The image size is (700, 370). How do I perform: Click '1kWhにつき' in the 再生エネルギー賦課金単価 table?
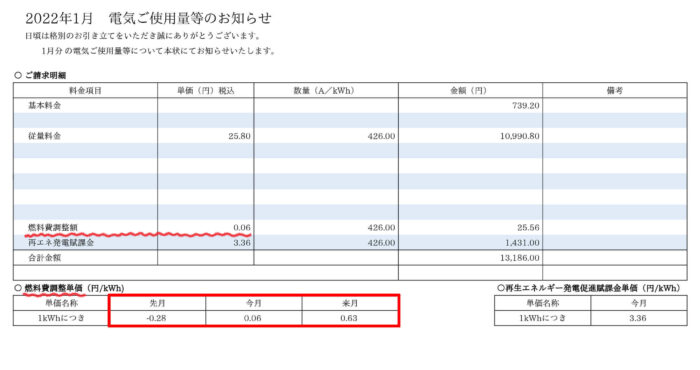pyautogui.click(x=542, y=318)
